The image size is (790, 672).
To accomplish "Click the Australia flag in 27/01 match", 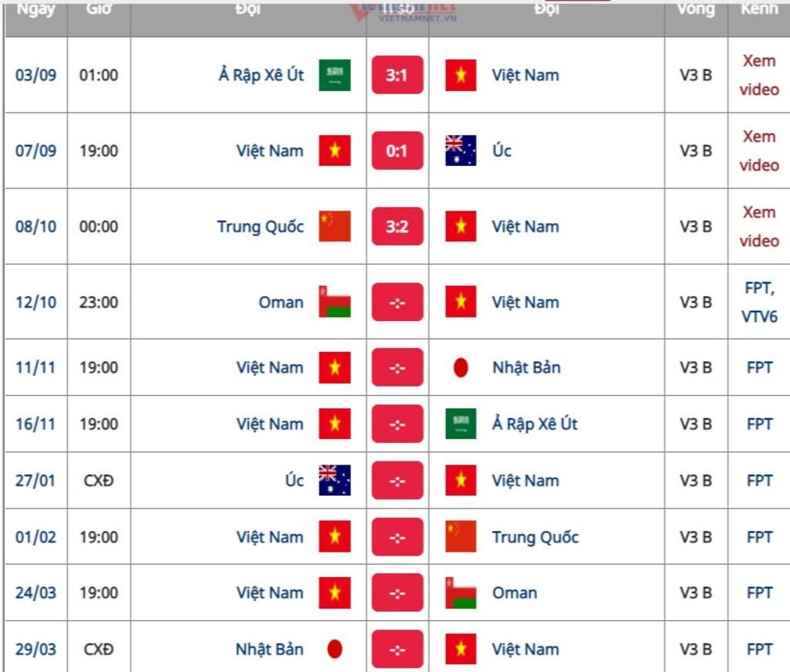I will (335, 480).
